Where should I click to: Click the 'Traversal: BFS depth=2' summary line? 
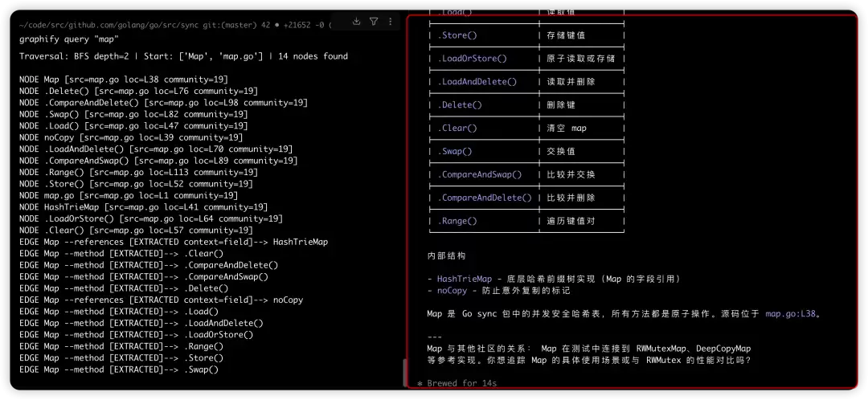(x=183, y=56)
